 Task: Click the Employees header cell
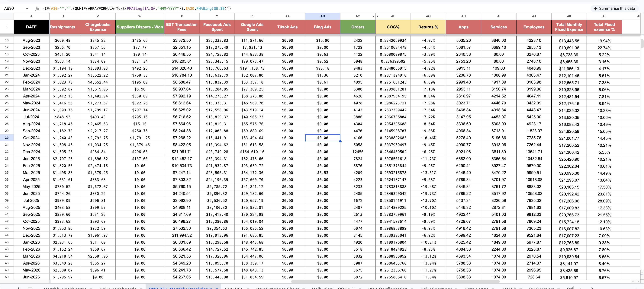coord(534,27)
